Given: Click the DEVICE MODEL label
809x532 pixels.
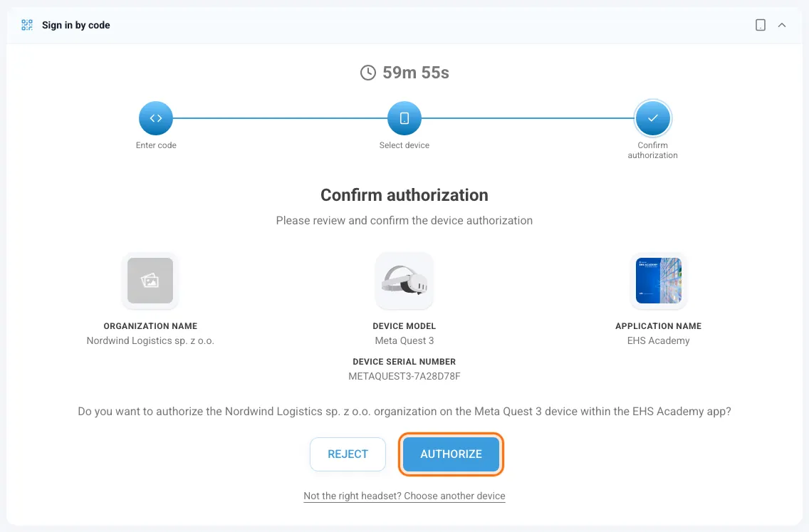Looking at the screenshot, I should 404,326.
